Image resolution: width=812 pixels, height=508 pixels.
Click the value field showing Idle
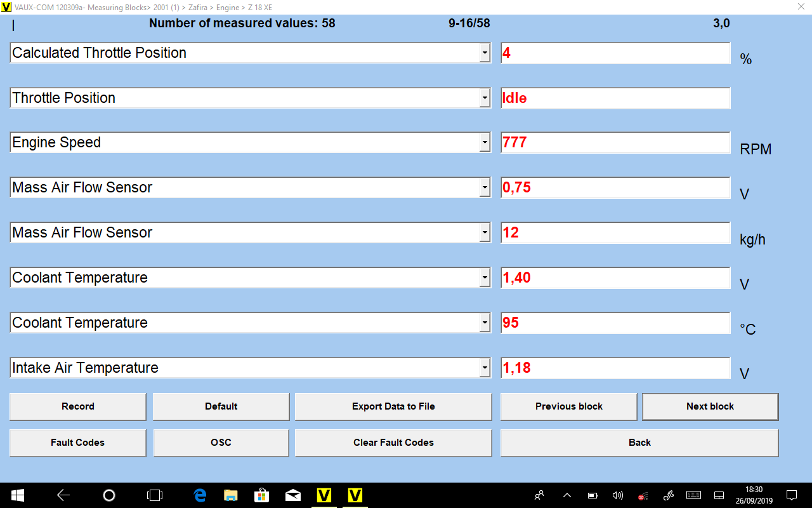(615, 98)
